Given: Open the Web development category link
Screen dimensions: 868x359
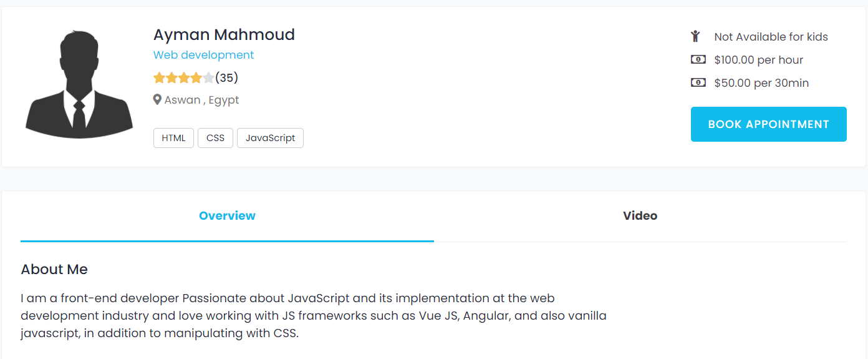Looking at the screenshot, I should (x=203, y=55).
